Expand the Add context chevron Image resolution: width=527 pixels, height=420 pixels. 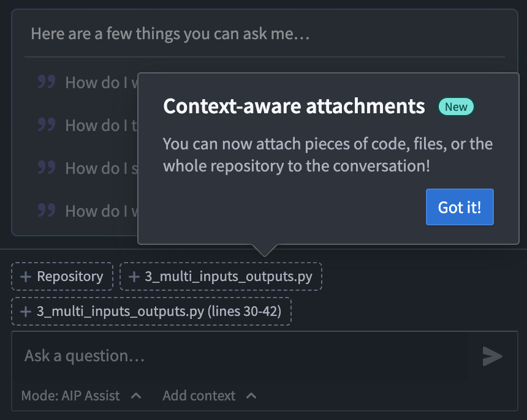[x=251, y=396]
